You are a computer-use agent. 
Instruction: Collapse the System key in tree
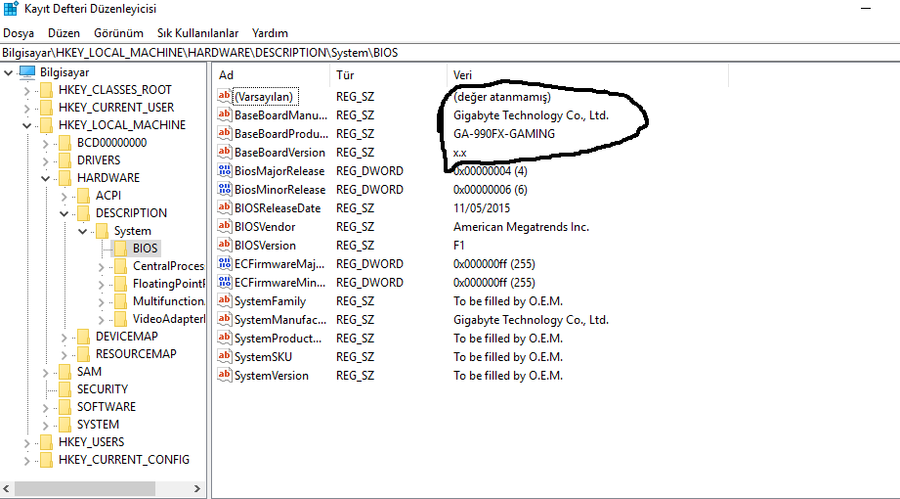click(x=83, y=231)
